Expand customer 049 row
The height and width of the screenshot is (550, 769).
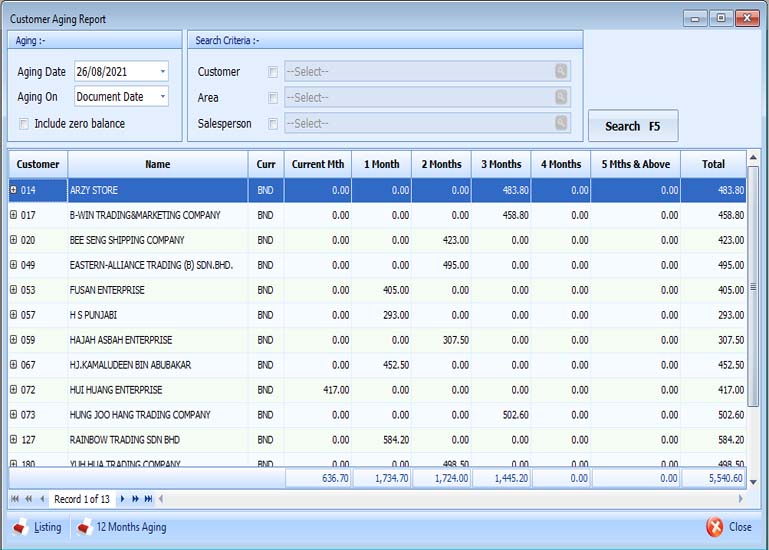(x=14, y=264)
